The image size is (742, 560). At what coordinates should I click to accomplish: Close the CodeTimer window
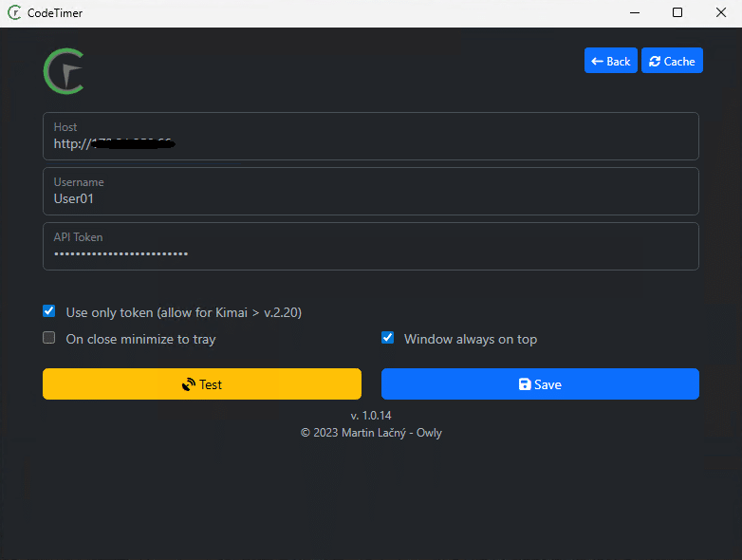pyautogui.click(x=720, y=13)
